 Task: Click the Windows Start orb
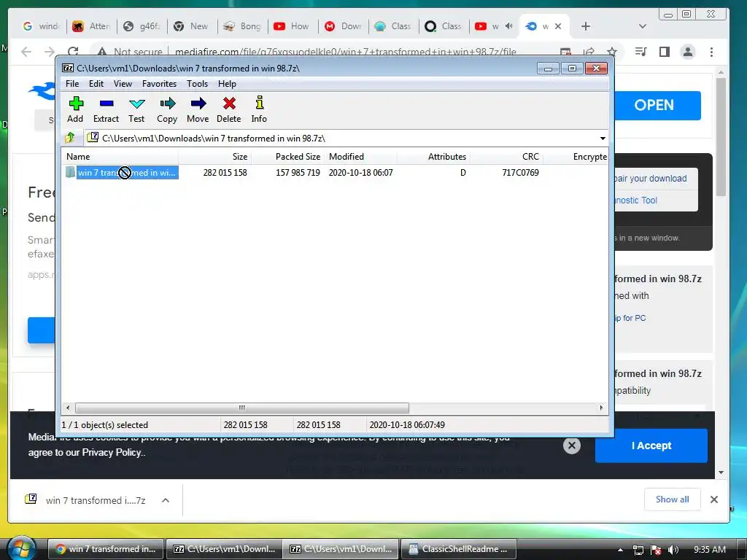click(x=22, y=548)
